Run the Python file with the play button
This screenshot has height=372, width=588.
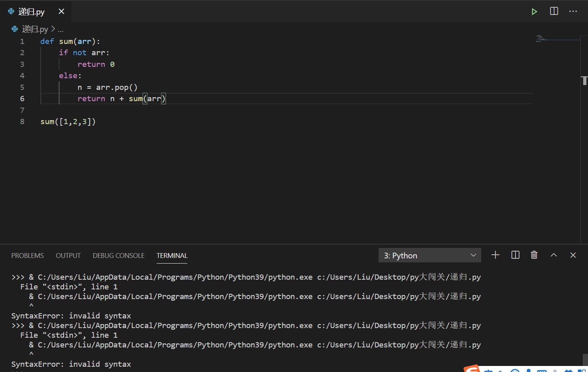pyautogui.click(x=534, y=12)
